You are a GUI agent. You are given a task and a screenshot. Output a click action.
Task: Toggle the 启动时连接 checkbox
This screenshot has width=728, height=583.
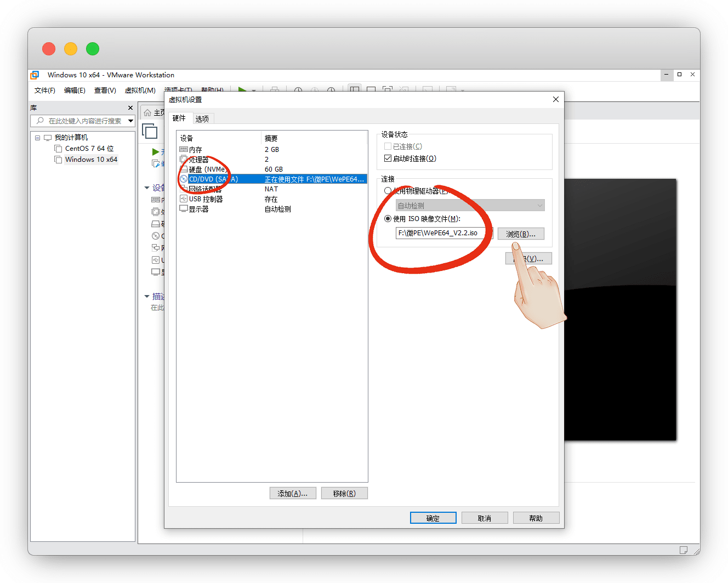point(388,159)
